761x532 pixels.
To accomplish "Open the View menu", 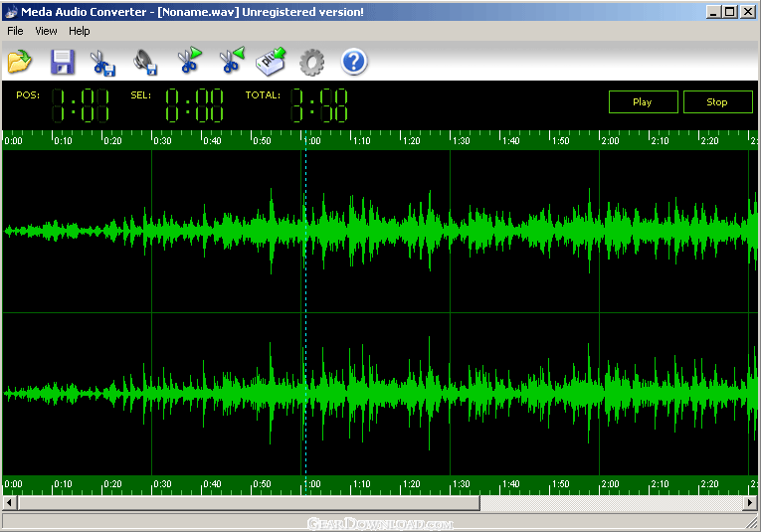I will [x=46, y=31].
